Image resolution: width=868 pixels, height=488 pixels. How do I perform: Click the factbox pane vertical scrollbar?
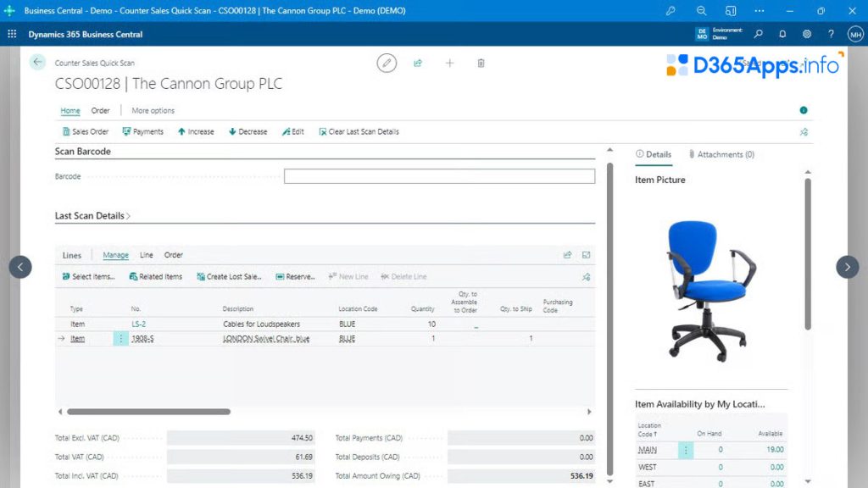[808, 254]
